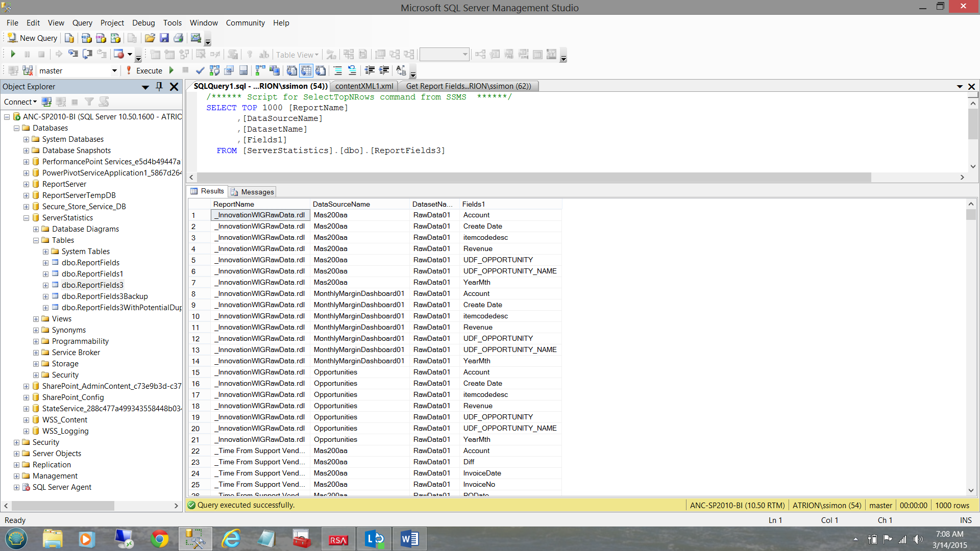Click the Save file icon
This screenshot has width=980, height=551.
coord(164,38)
